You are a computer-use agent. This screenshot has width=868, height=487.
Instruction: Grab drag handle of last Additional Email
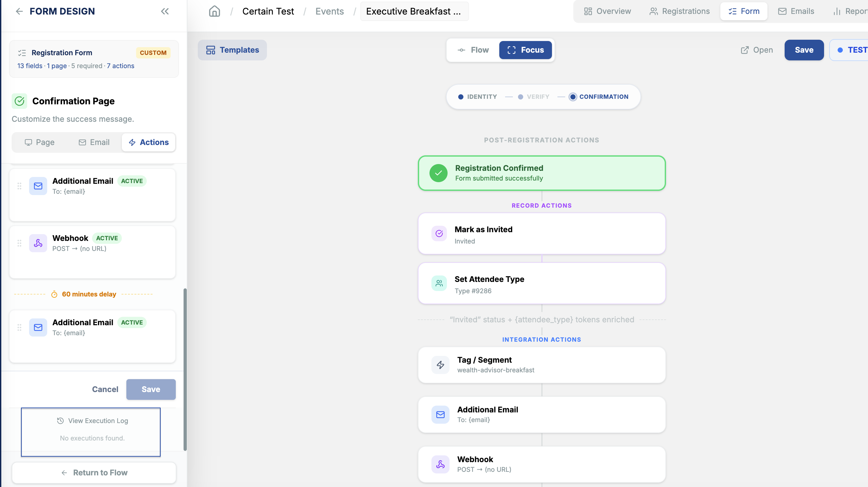(x=19, y=327)
